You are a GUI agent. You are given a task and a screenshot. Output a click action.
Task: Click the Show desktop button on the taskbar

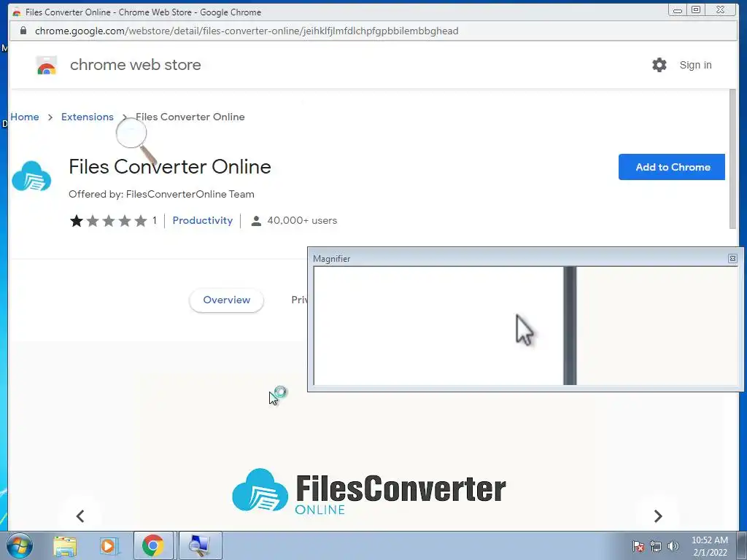tap(741, 545)
